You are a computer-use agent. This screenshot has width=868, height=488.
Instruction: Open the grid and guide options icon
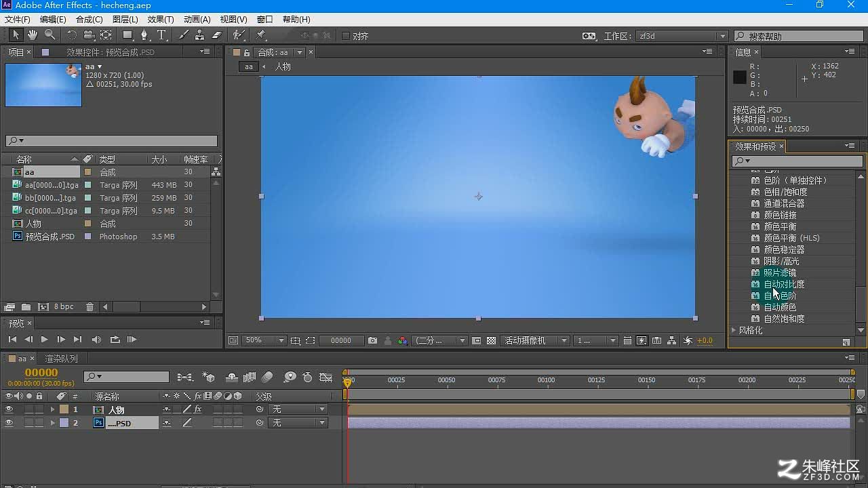[296, 340]
